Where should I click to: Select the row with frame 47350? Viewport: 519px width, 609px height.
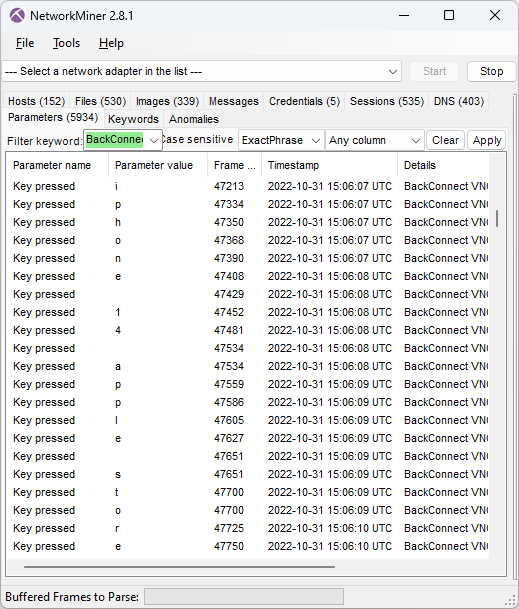point(248,222)
